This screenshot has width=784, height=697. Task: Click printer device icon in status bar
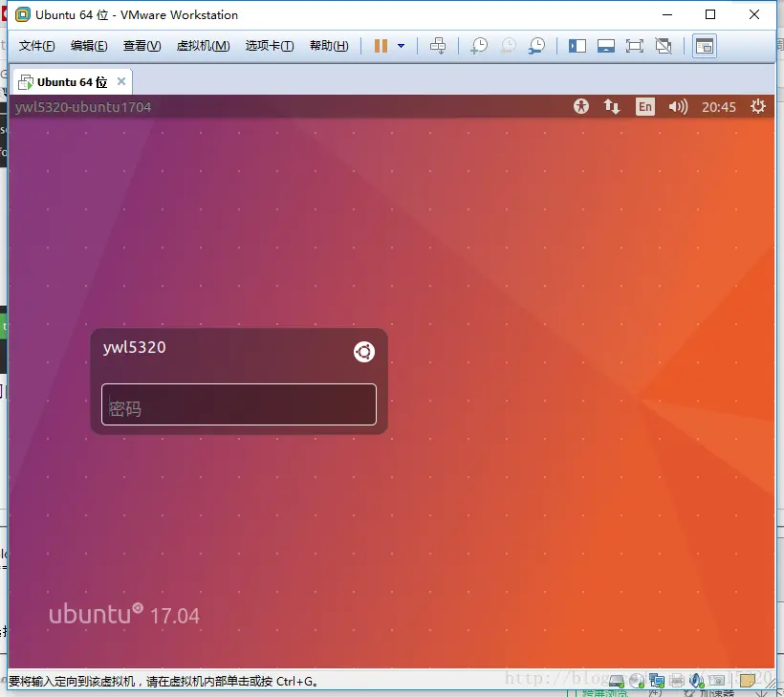pos(677,681)
